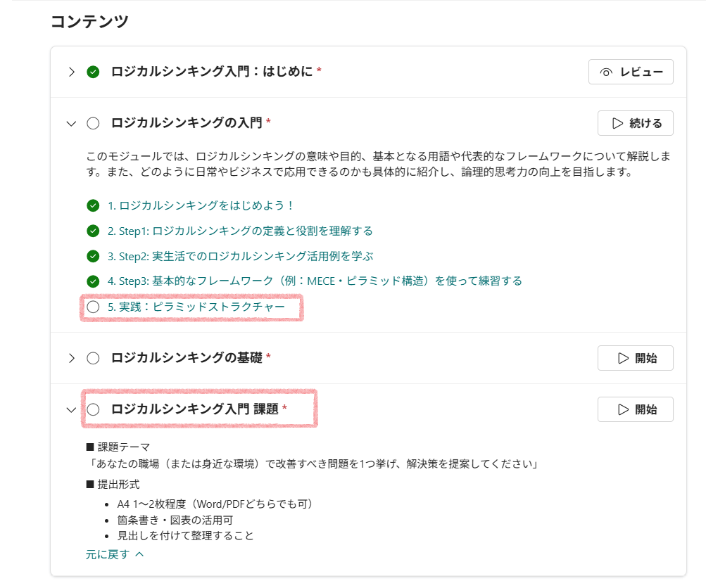This screenshot has width=706, height=588.
Task: Open lesson 2. Step1 定義と役割を理解する
Action: [x=240, y=231]
